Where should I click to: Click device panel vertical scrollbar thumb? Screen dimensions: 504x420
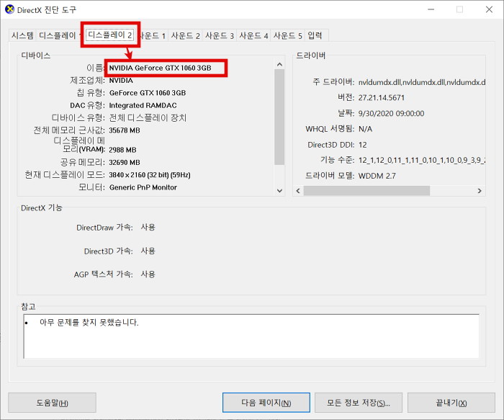(x=279, y=117)
